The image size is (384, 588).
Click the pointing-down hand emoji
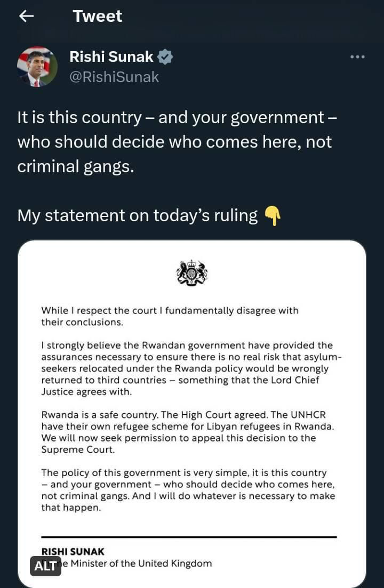pos(273,216)
